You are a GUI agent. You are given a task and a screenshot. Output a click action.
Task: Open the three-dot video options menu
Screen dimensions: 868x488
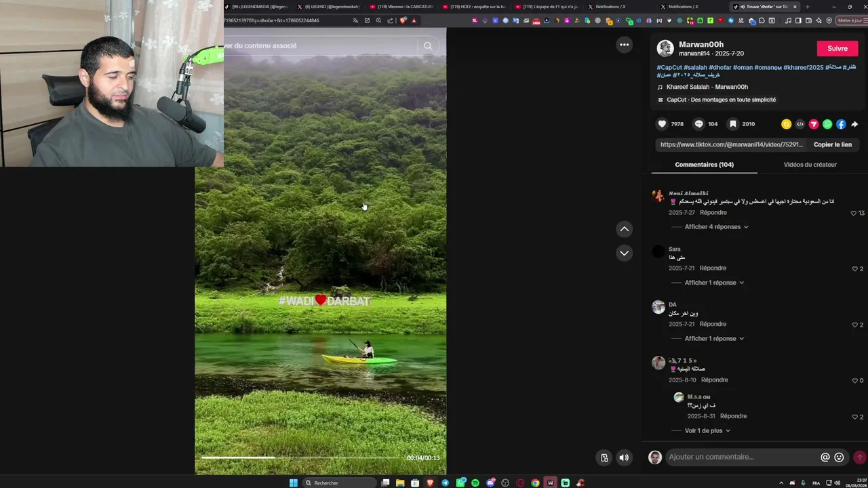point(624,45)
